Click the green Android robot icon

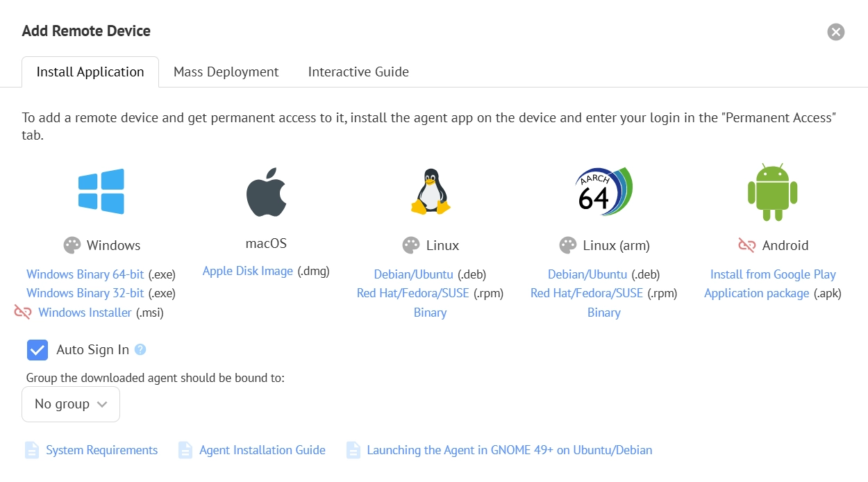pos(772,192)
